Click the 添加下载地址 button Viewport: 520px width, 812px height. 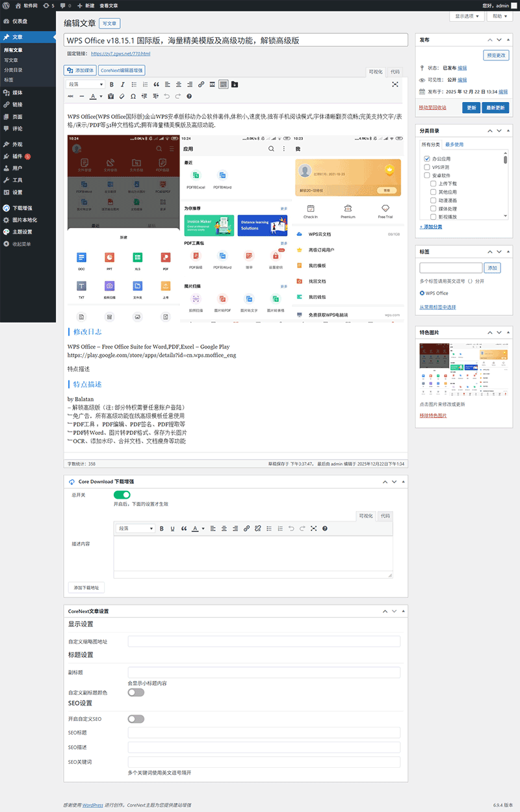click(86, 588)
